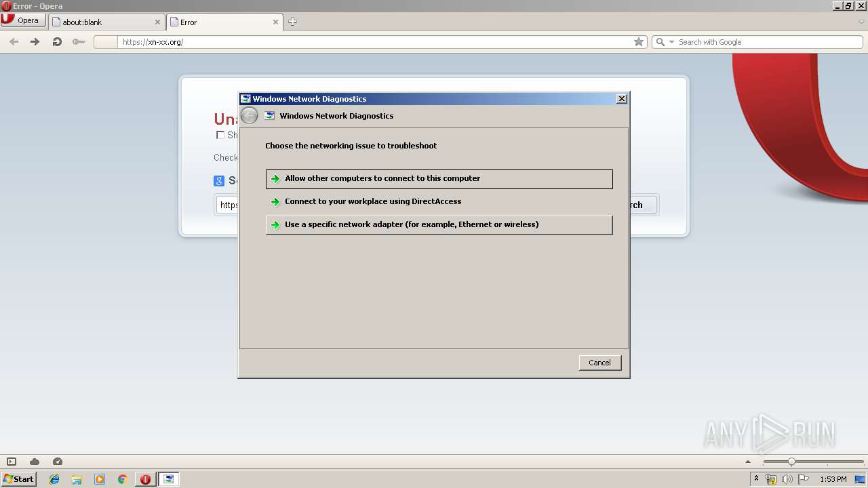The image size is (868, 488).
Task: Launch Google Chrome from the taskbar
Action: click(122, 479)
